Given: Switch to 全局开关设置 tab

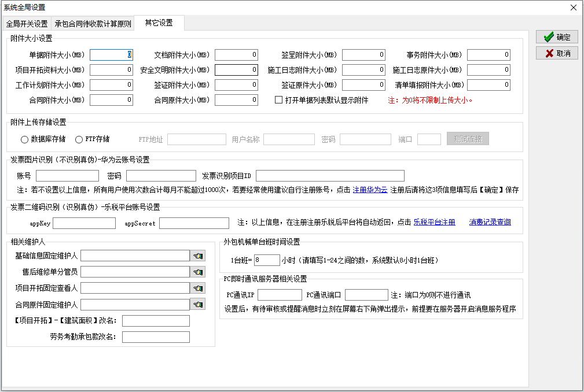Looking at the screenshot, I should pyautogui.click(x=27, y=24).
